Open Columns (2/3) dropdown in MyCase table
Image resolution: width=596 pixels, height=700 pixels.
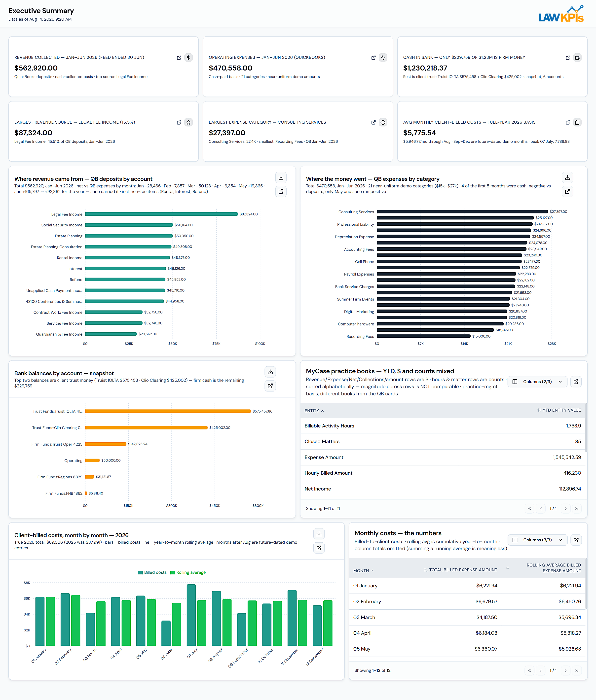tap(537, 382)
